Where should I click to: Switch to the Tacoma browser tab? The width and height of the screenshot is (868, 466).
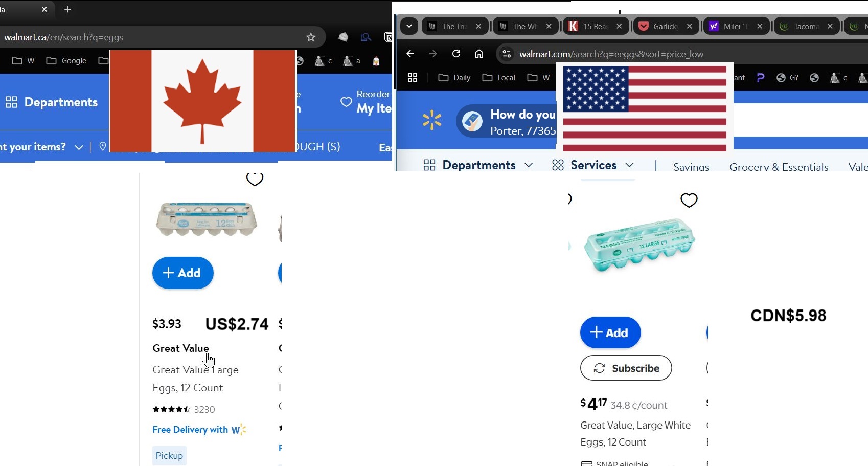click(x=807, y=26)
